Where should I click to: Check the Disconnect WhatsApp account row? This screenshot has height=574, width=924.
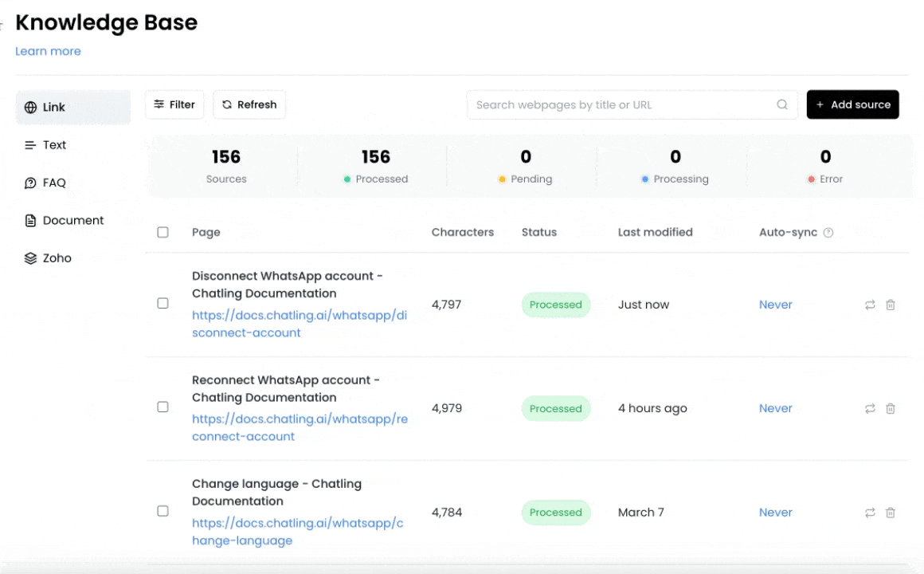click(x=162, y=303)
